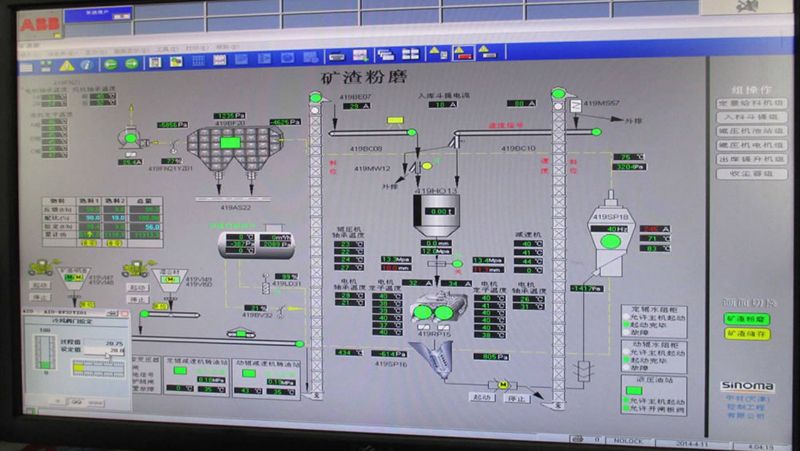The height and width of the screenshot is (451, 800).
Task: Click the yellow alarm warning triangle icon
Action: [67, 62]
